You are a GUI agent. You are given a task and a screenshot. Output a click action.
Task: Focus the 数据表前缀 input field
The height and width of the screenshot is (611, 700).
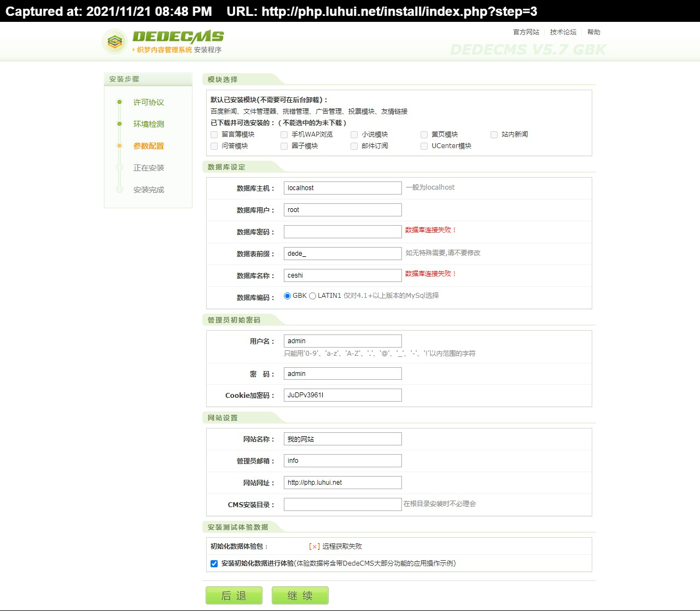pyautogui.click(x=343, y=254)
